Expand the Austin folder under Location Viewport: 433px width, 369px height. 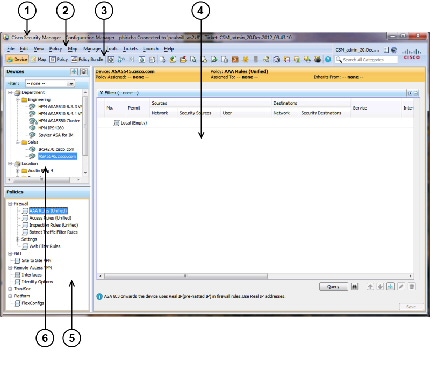tap(18, 171)
